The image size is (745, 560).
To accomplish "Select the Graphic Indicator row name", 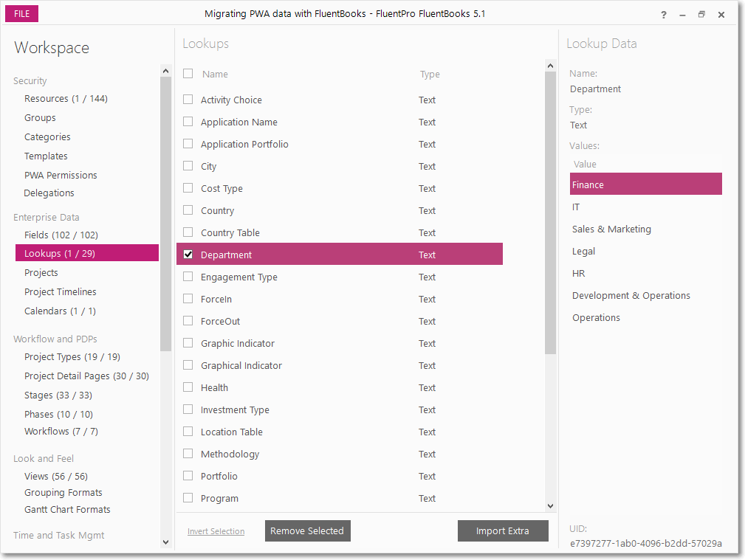I will coord(238,343).
